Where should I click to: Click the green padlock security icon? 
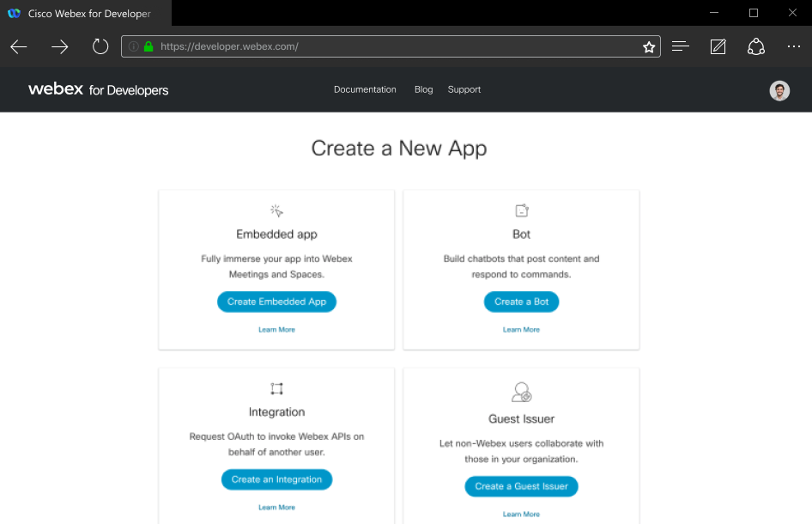point(148,46)
